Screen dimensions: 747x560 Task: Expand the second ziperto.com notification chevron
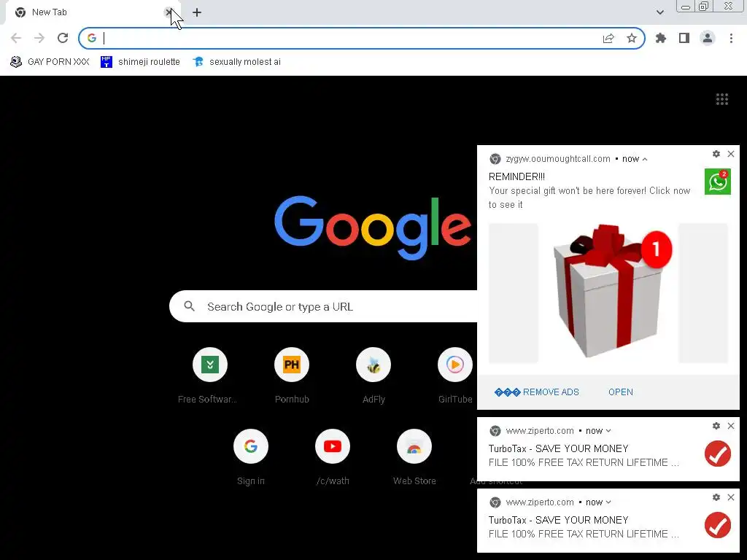click(x=608, y=502)
